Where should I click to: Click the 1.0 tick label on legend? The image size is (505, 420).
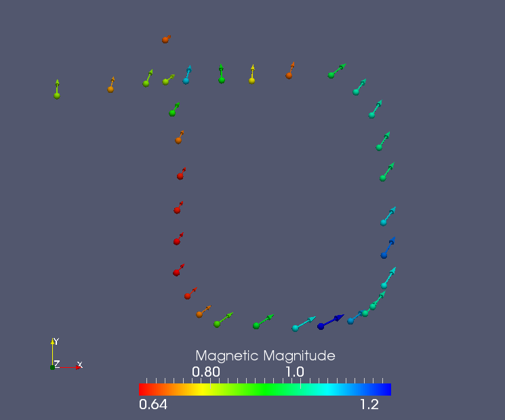coord(295,372)
